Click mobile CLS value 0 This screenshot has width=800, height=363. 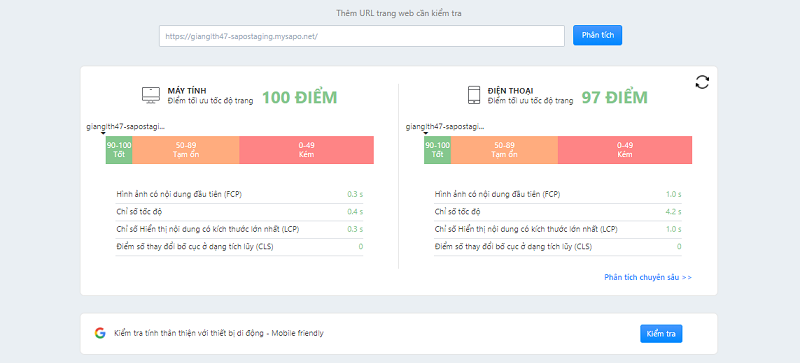(x=679, y=247)
